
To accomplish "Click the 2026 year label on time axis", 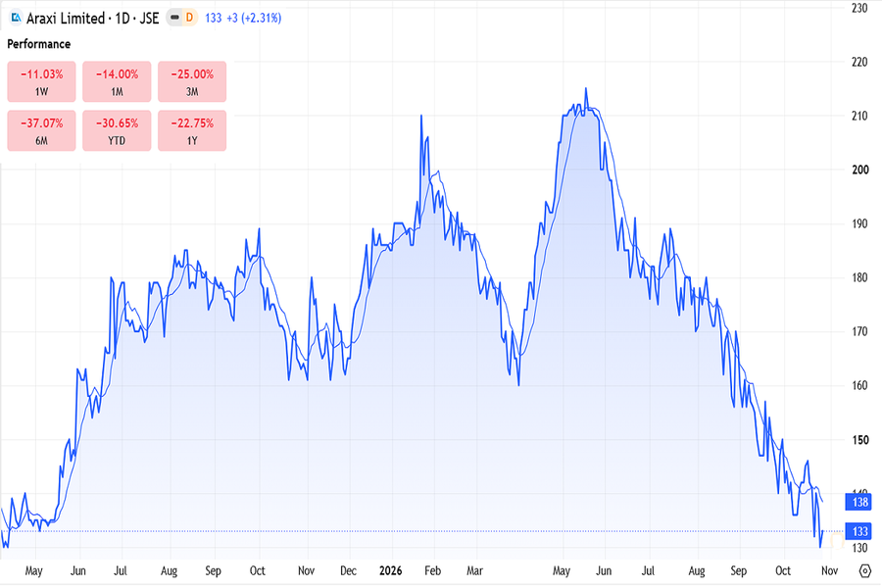I will (x=390, y=571).
